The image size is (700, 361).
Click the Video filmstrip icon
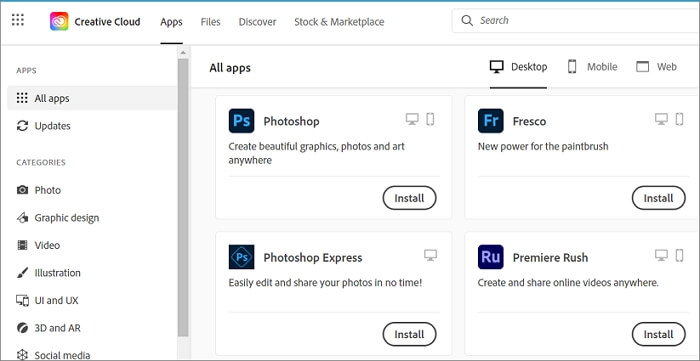[22, 245]
